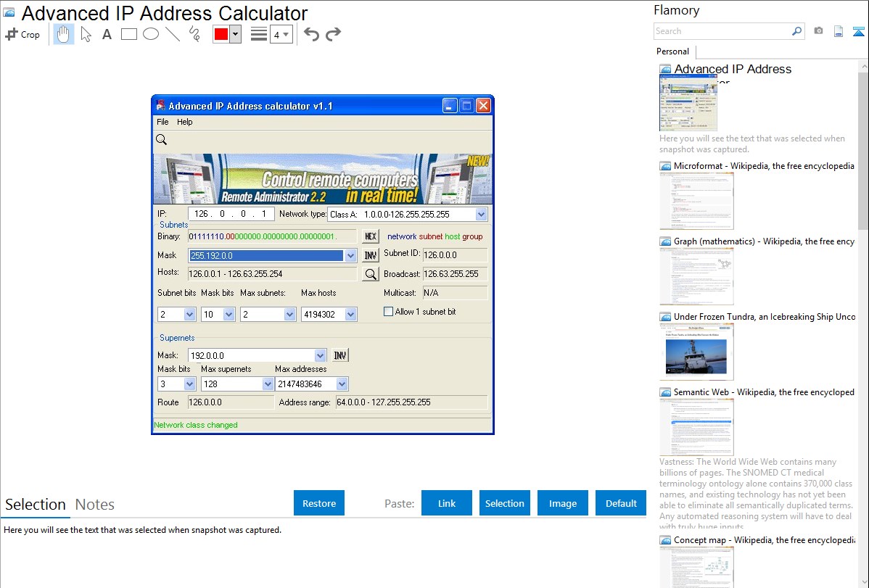This screenshot has width=869, height=588.
Task: Click the camera capture icon
Action: click(x=818, y=31)
